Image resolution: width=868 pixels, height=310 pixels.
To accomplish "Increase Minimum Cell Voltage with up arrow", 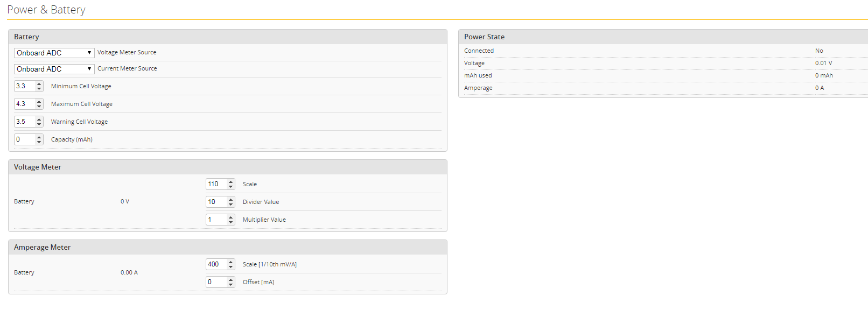I will 39,84.
